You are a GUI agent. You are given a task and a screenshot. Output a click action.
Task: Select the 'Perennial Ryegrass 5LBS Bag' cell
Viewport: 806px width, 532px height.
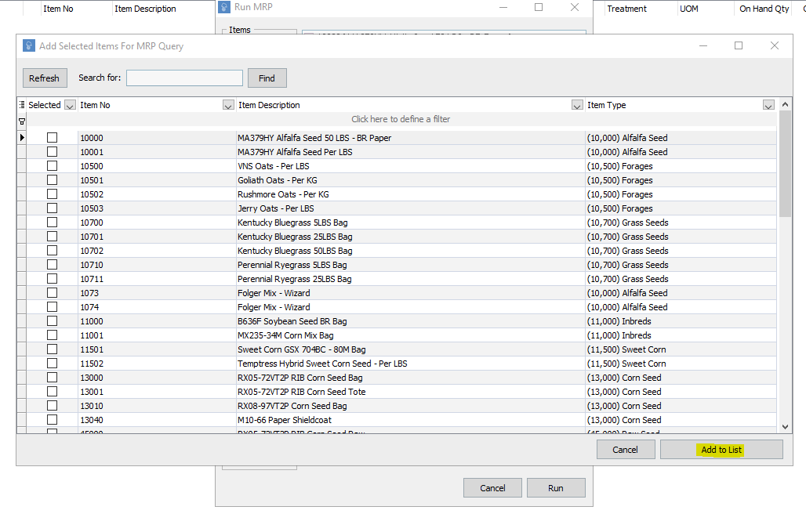point(410,265)
